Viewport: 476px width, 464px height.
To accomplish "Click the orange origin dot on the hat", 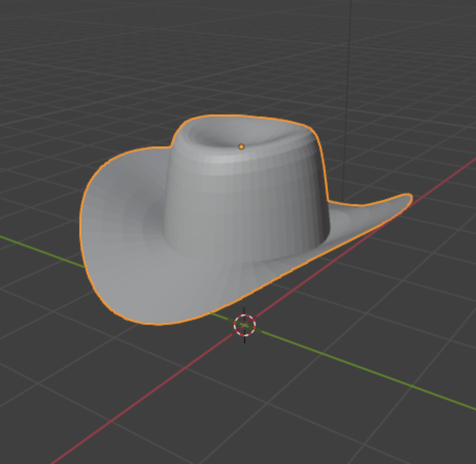I will (241, 147).
